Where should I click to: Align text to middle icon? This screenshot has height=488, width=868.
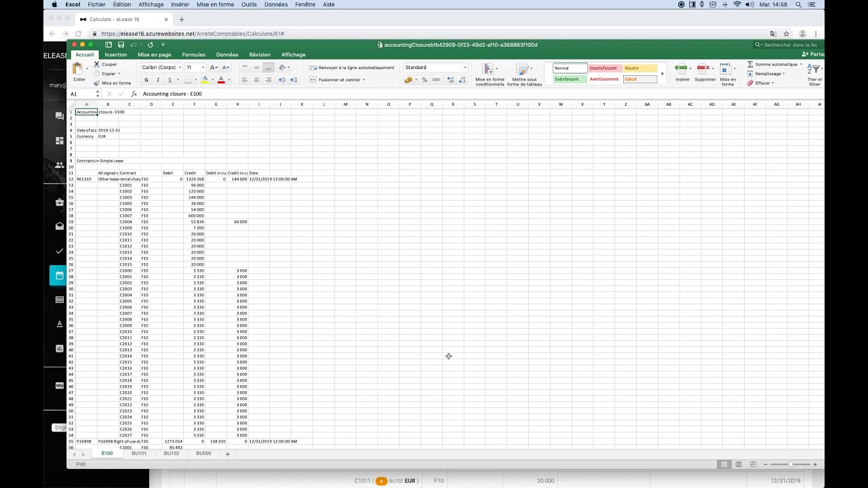(x=256, y=67)
